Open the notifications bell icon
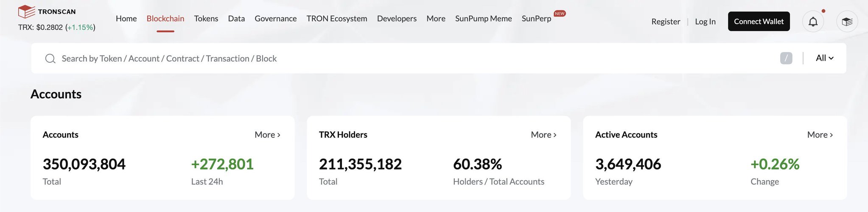Viewport: 868px width, 212px height. tap(813, 22)
